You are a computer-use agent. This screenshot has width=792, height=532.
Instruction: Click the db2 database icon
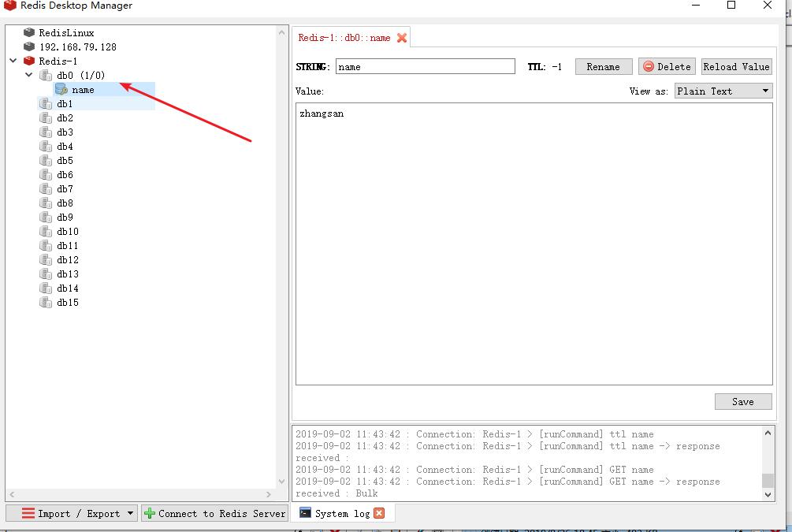pyautogui.click(x=46, y=117)
